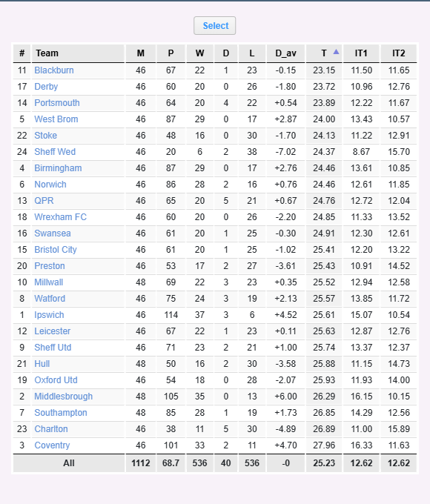The image size is (430, 504).
Task: Sort by the # rank column header
Action: coord(21,53)
